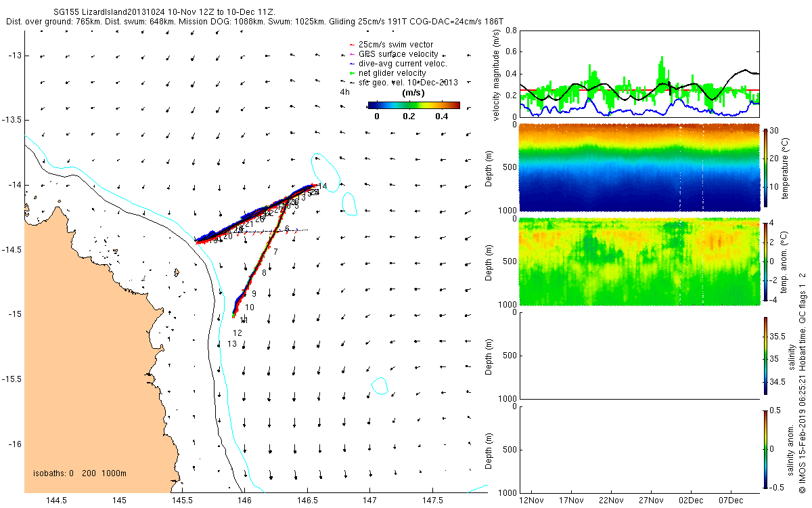Click 'Depth (m)' label of temperature panel

pos(490,167)
